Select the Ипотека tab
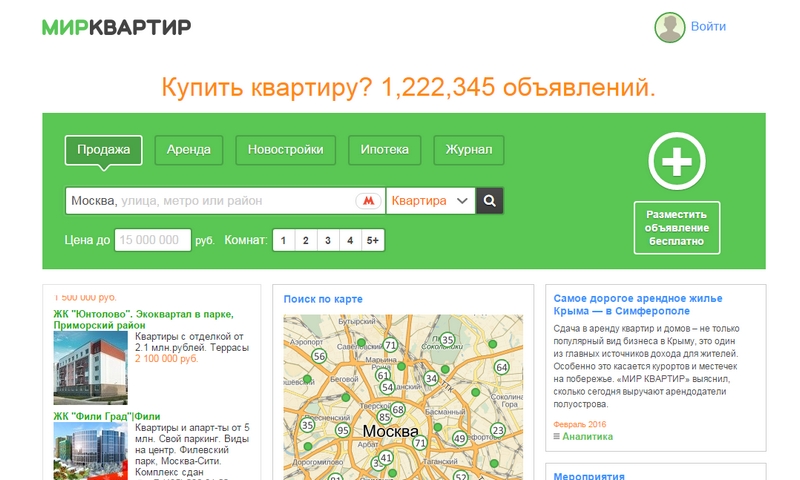The image size is (800, 480). (x=384, y=150)
